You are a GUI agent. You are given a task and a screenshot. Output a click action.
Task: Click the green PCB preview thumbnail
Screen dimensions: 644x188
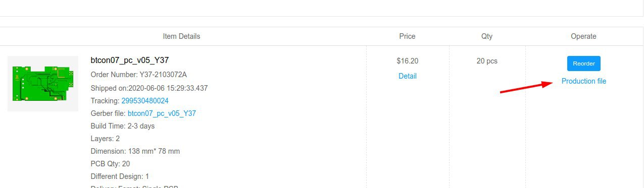tap(43, 83)
